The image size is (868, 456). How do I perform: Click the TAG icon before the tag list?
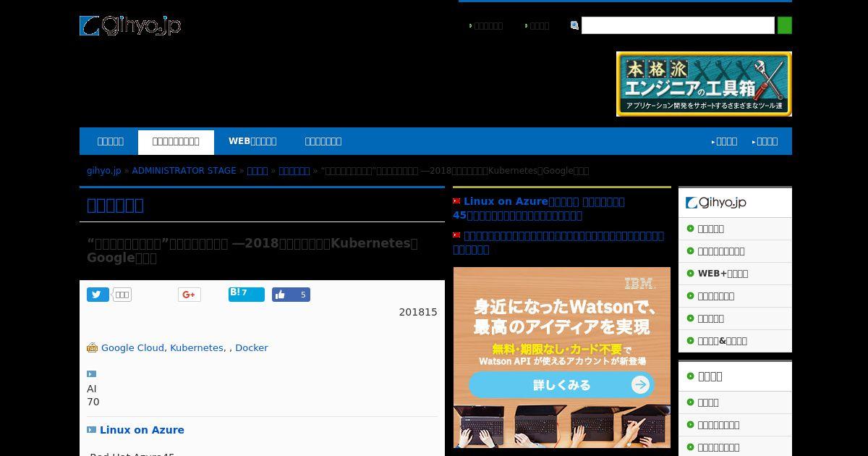click(92, 348)
